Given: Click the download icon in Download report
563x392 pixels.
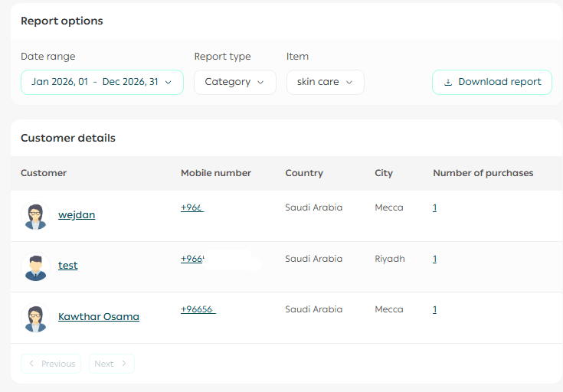Looking at the screenshot, I should point(449,83).
